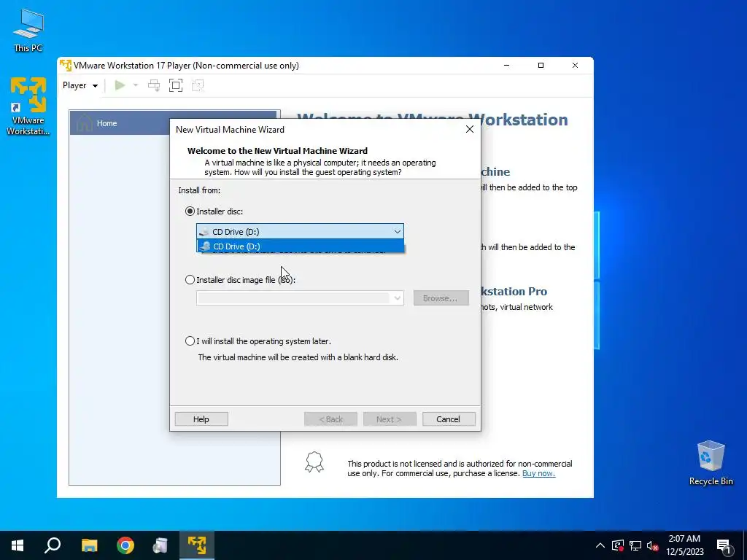
Task: Click the Unity mode toolbar icon
Action: tap(198, 85)
